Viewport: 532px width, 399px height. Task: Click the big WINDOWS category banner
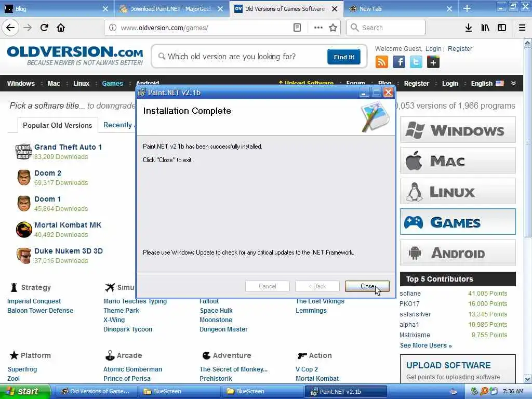(458, 130)
